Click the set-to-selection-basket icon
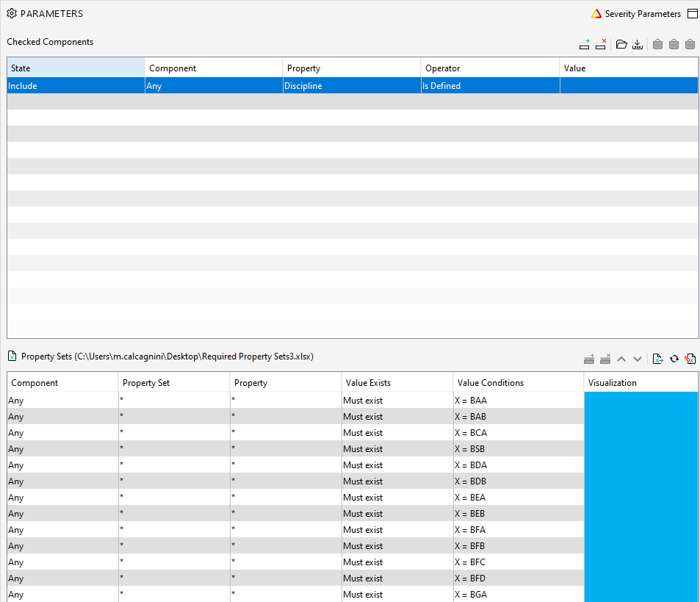700x602 pixels. (690, 44)
